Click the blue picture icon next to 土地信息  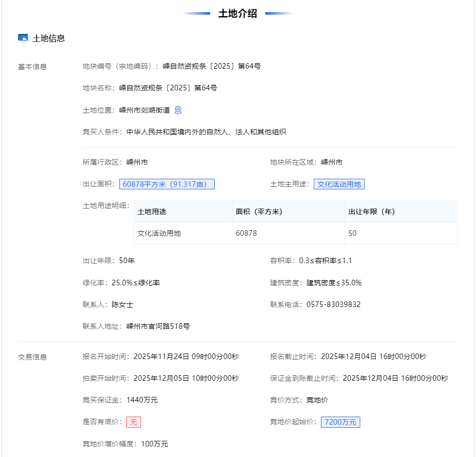(23, 38)
